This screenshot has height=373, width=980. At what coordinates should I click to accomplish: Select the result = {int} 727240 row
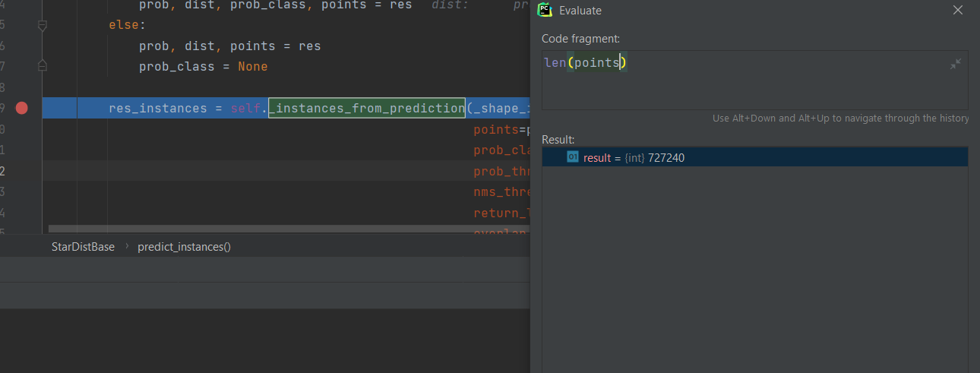[754, 157]
